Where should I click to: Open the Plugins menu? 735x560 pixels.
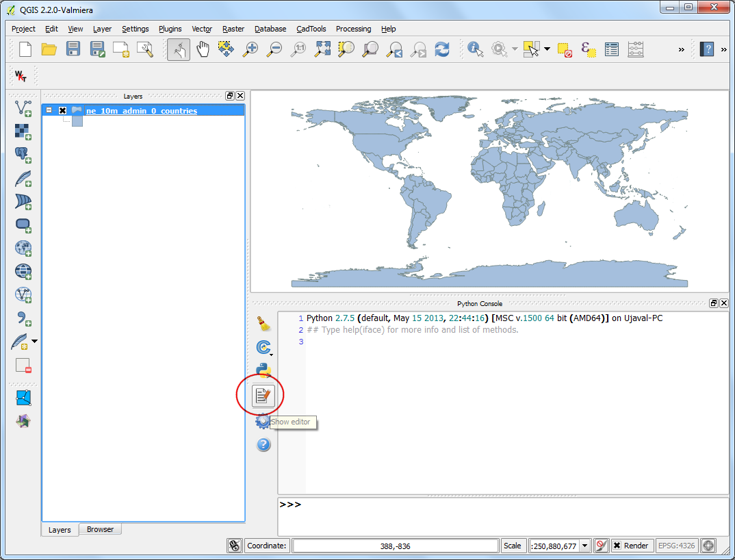[x=170, y=29]
